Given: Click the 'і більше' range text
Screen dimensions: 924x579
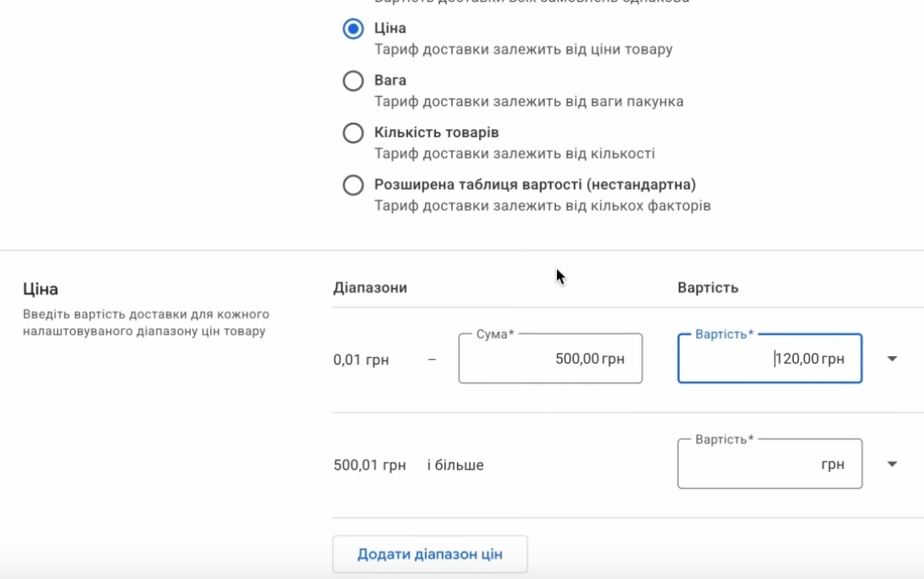Looking at the screenshot, I should [455, 465].
